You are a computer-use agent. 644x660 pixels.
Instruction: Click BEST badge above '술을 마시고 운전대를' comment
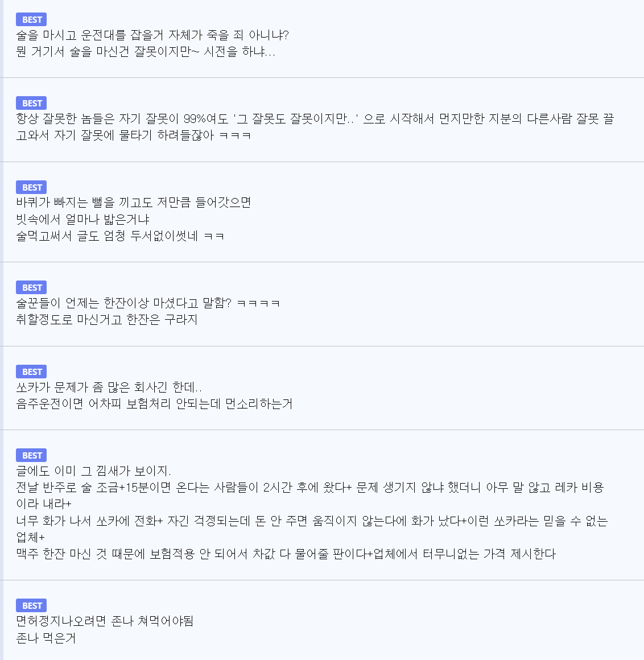pyautogui.click(x=31, y=20)
